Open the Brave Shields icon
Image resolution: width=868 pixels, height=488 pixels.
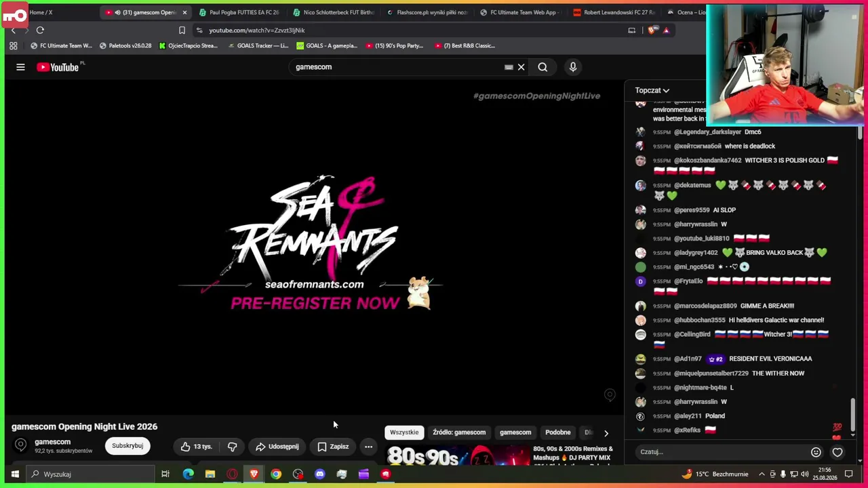tap(652, 30)
